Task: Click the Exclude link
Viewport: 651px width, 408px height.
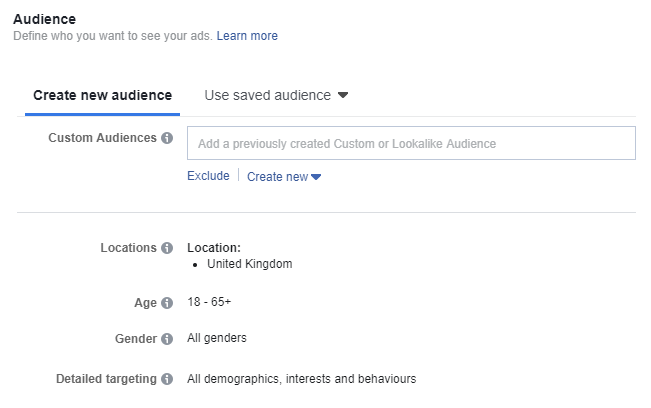Action: click(208, 176)
